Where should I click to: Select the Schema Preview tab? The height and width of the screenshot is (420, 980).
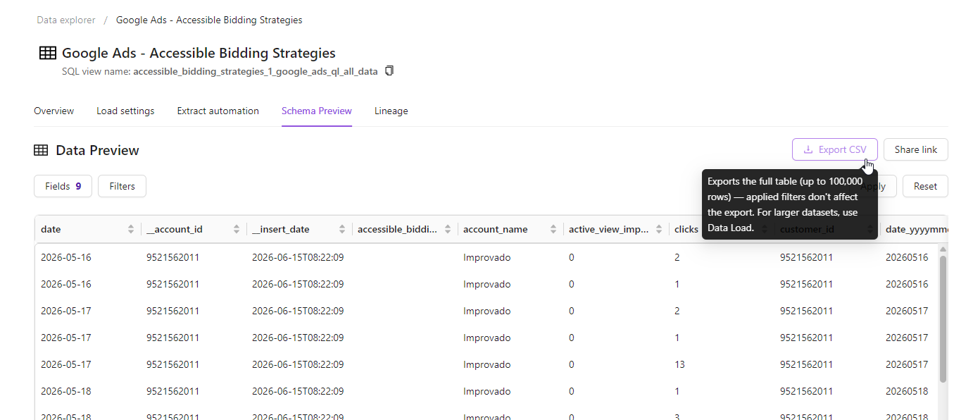tap(317, 111)
